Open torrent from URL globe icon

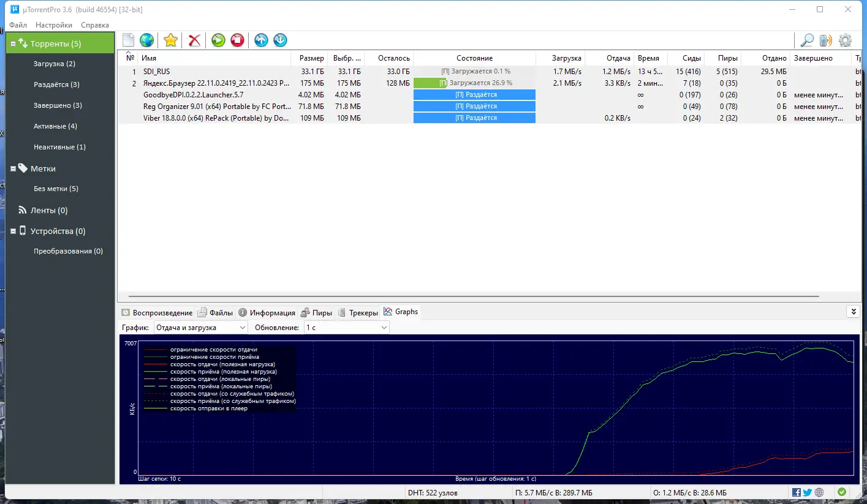coord(146,40)
